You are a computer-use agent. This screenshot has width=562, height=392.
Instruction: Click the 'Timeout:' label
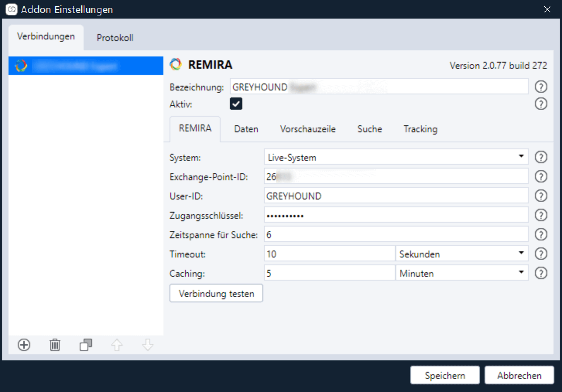188,254
